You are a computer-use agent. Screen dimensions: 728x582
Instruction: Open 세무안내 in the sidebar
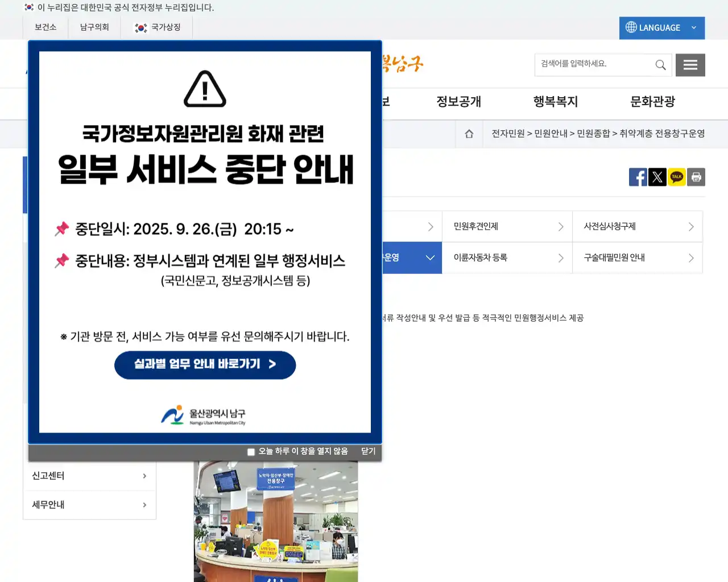(x=89, y=505)
